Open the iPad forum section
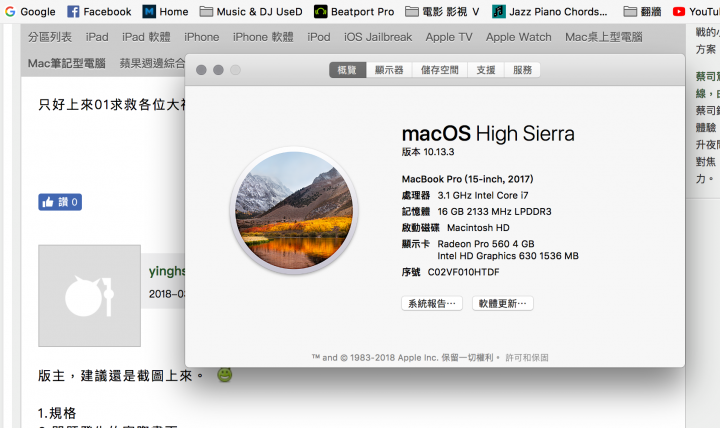Image resolution: width=720 pixels, height=428 pixels. (x=97, y=37)
